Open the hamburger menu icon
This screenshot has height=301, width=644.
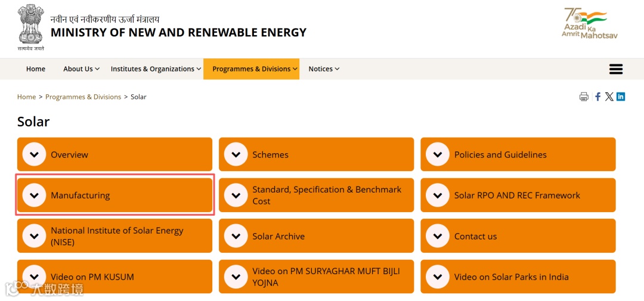point(616,69)
